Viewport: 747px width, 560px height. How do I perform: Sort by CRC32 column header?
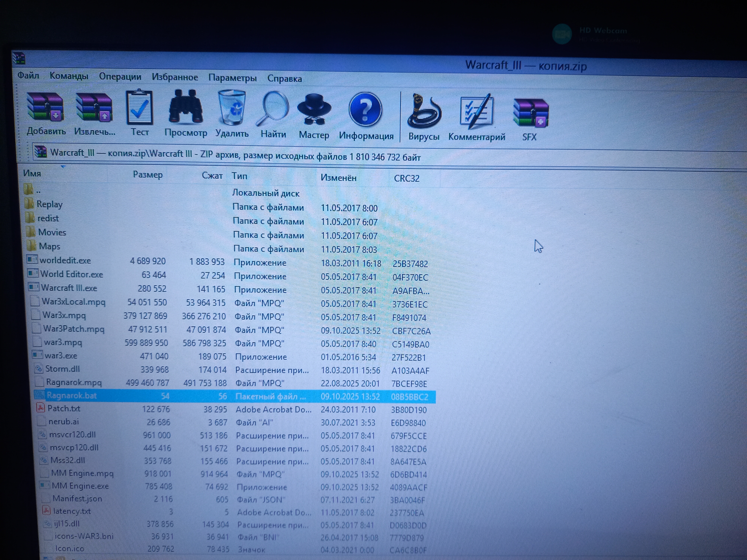(x=407, y=178)
